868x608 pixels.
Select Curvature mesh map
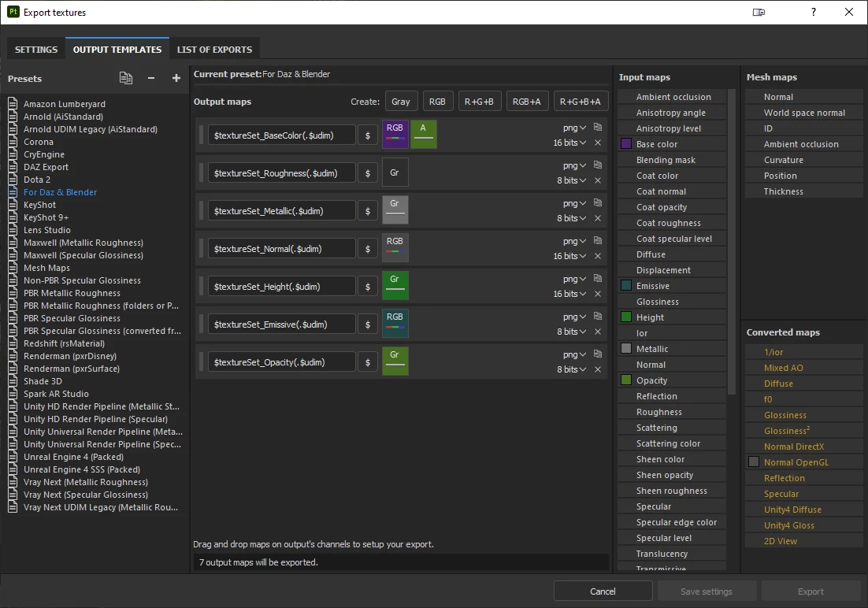tap(803, 159)
